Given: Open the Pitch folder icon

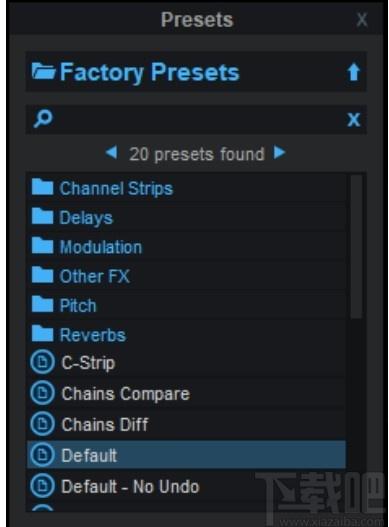Looking at the screenshot, I should pos(42,304).
